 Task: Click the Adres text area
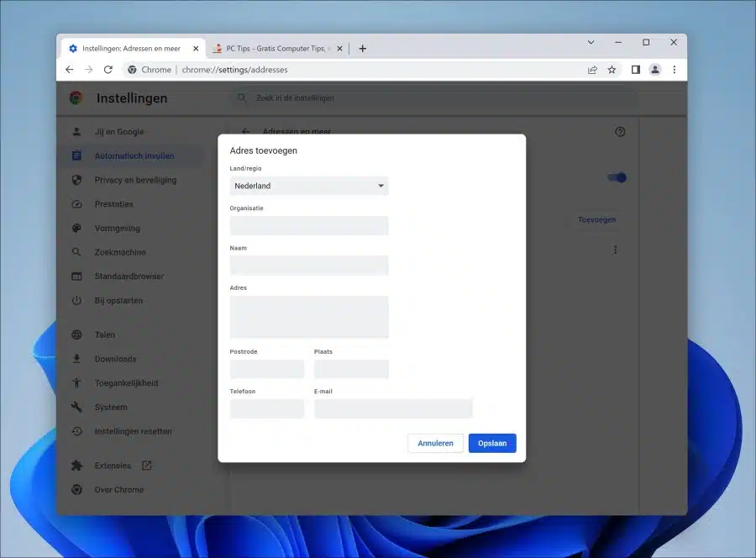[x=309, y=317]
